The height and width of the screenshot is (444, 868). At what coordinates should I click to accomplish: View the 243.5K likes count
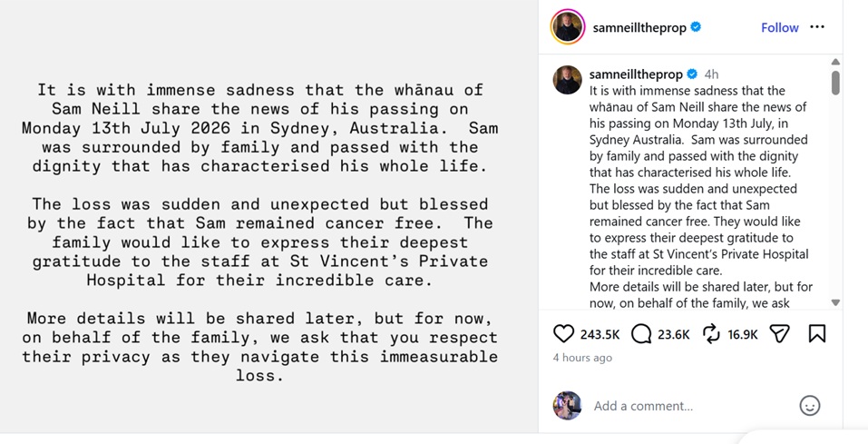click(600, 334)
